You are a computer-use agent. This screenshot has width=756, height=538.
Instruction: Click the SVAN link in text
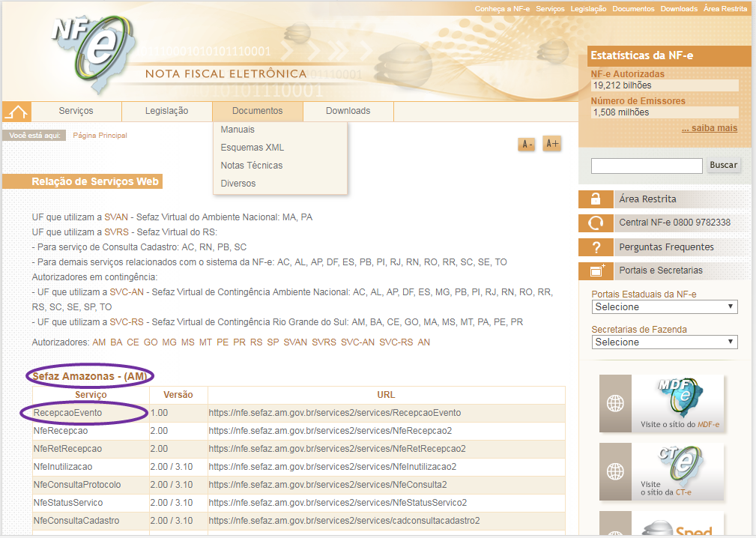(x=116, y=217)
